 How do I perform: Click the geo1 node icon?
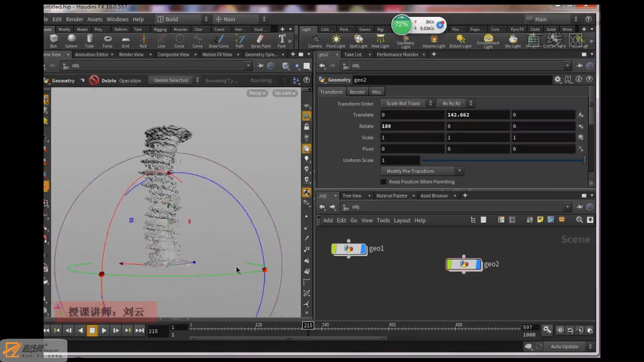click(x=349, y=248)
